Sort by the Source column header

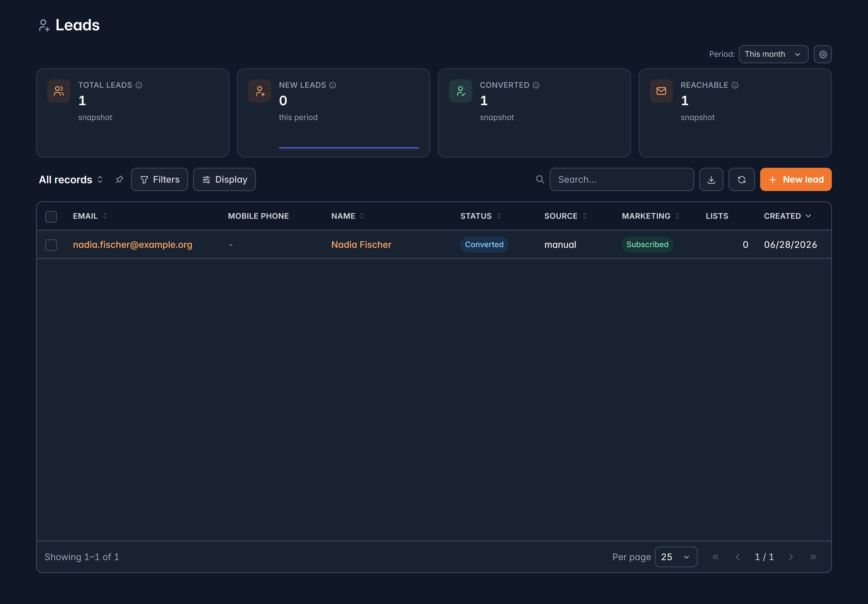pyautogui.click(x=566, y=216)
